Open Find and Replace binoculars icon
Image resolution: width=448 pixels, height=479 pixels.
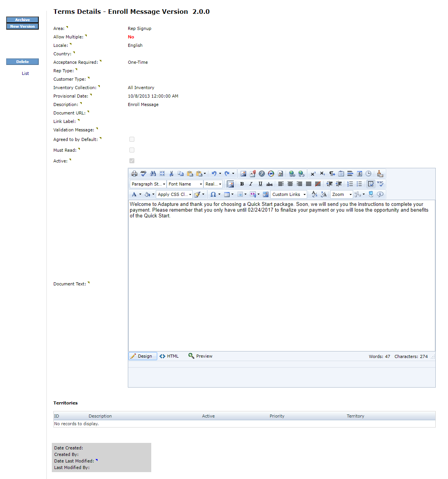153,174
